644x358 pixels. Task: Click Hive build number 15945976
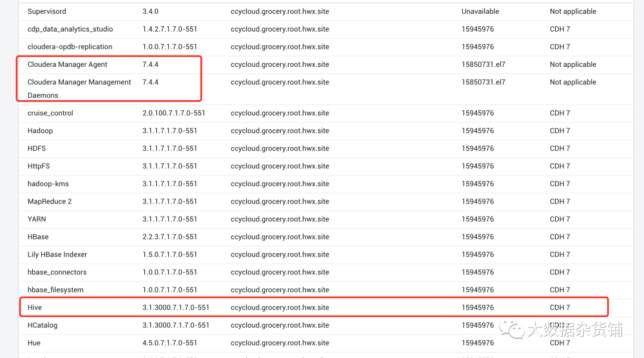478,307
